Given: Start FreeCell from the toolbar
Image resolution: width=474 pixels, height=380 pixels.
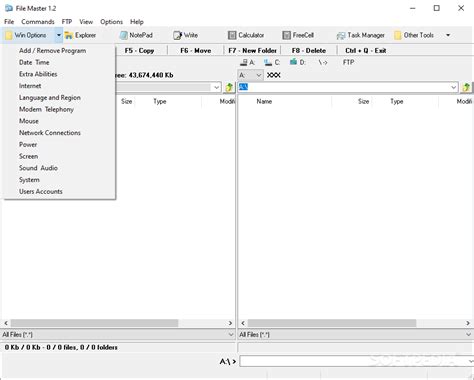Looking at the screenshot, I should [298, 35].
